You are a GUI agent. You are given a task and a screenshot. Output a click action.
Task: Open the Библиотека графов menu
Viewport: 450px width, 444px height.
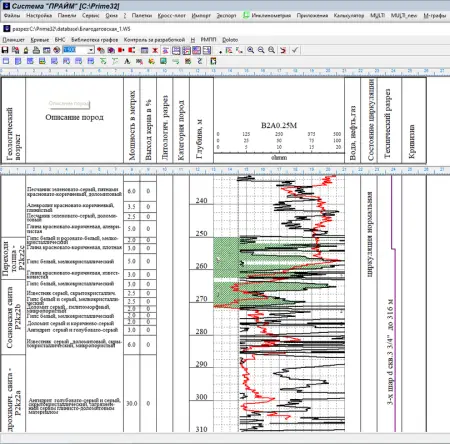pyautogui.click(x=95, y=40)
